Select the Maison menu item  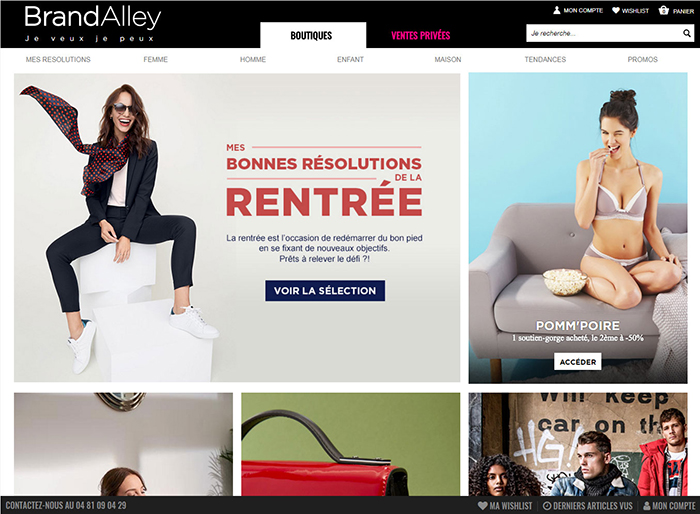pyautogui.click(x=448, y=59)
